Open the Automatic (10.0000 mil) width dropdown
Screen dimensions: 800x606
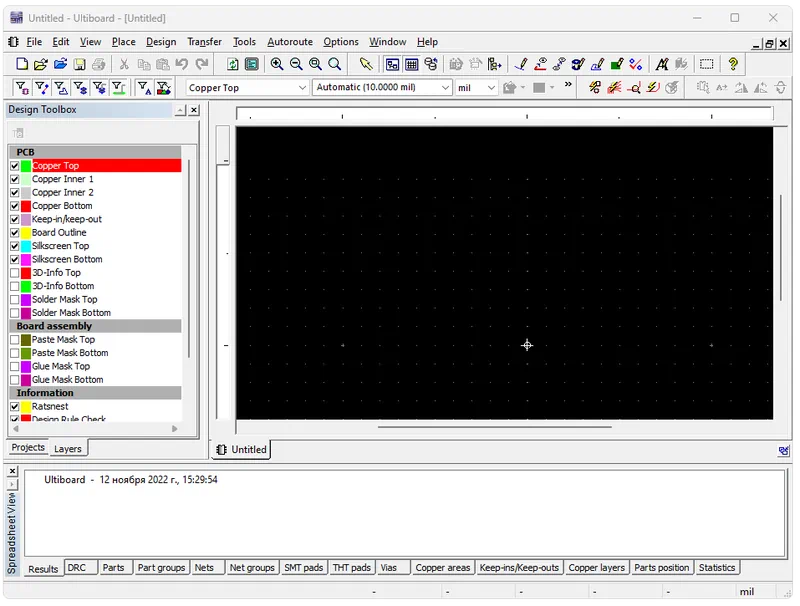[x=445, y=88]
